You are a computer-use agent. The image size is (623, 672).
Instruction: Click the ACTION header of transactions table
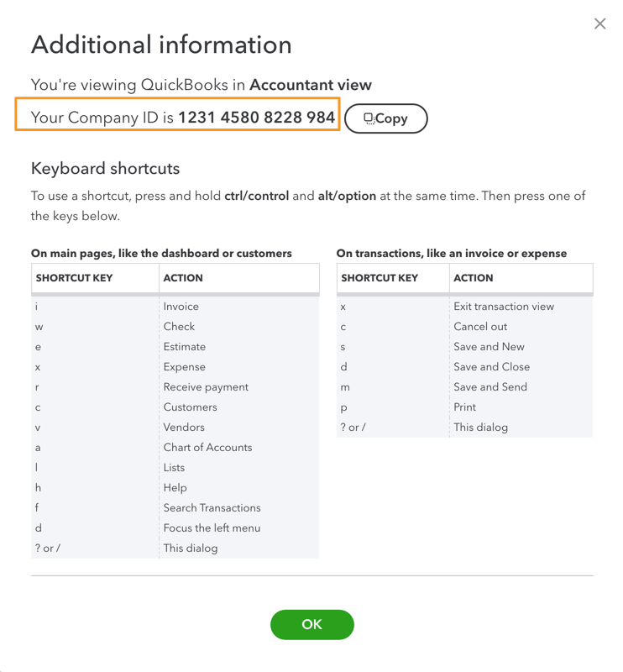click(474, 277)
